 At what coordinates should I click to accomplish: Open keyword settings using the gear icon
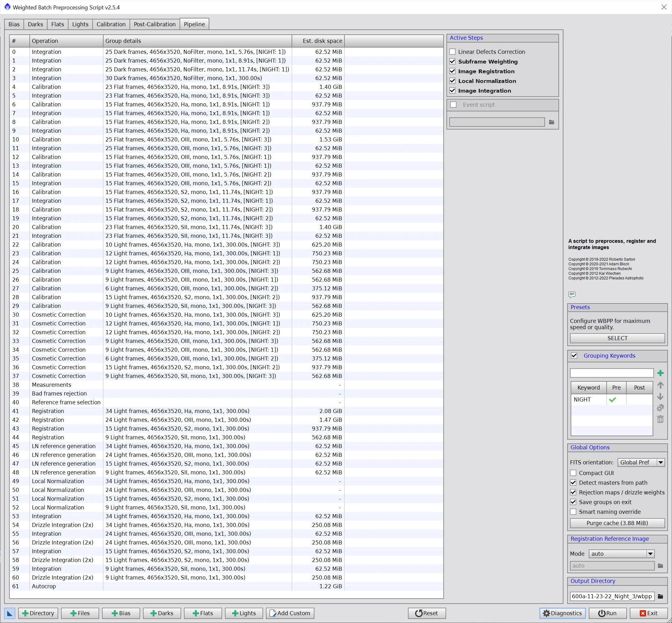660,408
